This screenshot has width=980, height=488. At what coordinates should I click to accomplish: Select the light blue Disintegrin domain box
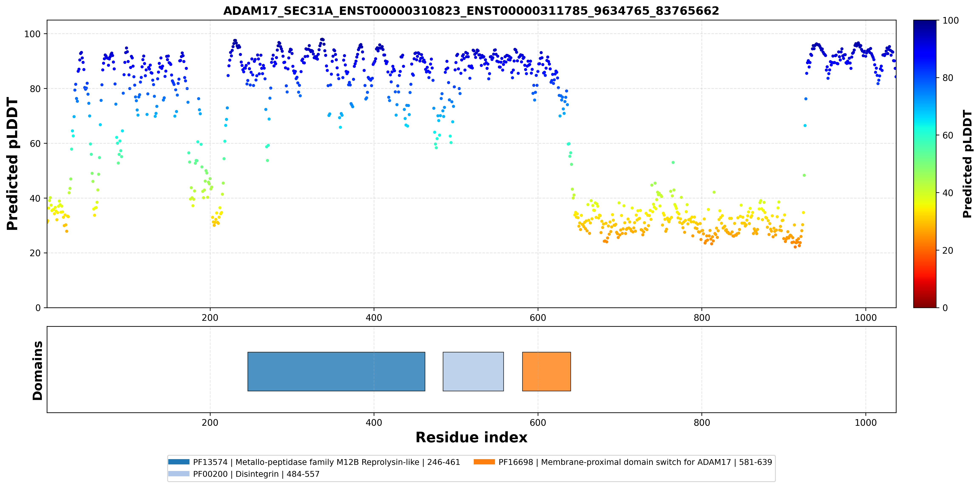(x=473, y=371)
